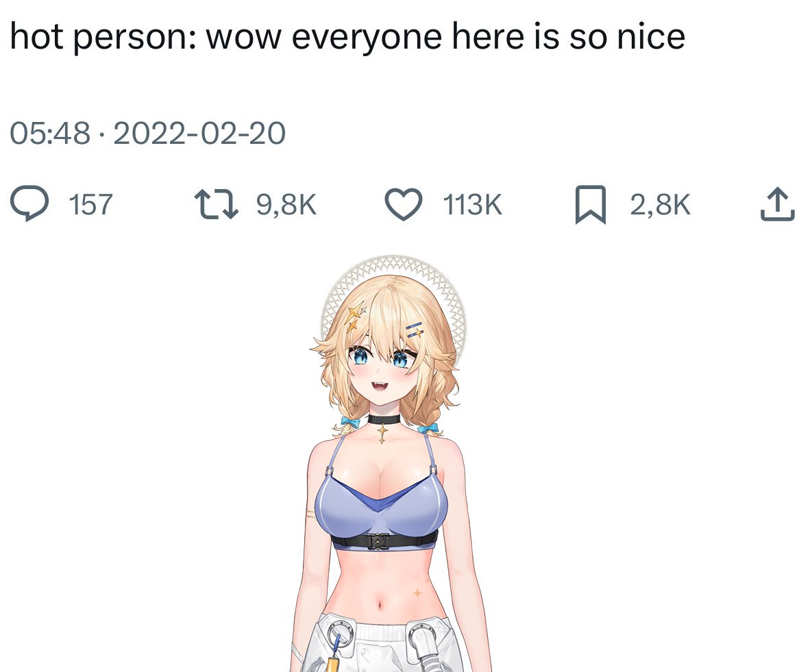Click the black choker on the character
This screenshot has height=672, width=812.
click(384, 419)
